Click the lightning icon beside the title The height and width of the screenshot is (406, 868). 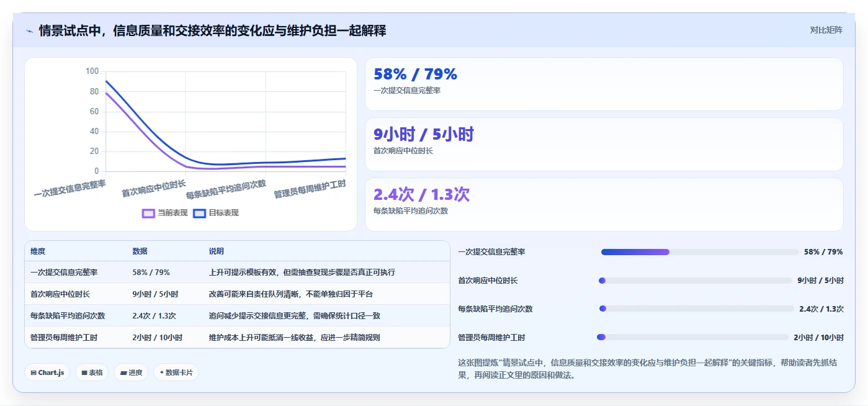point(29,31)
